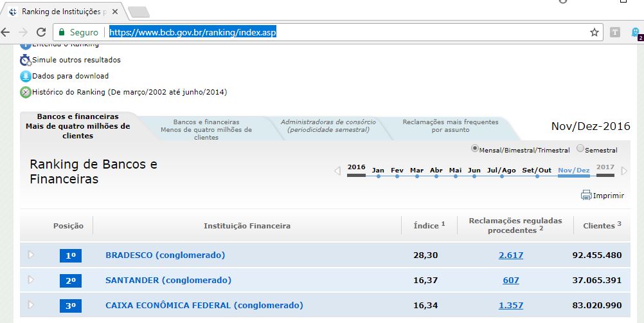The image size is (644, 323).
Task: Click the browser forward arrow
Action: click(23, 32)
